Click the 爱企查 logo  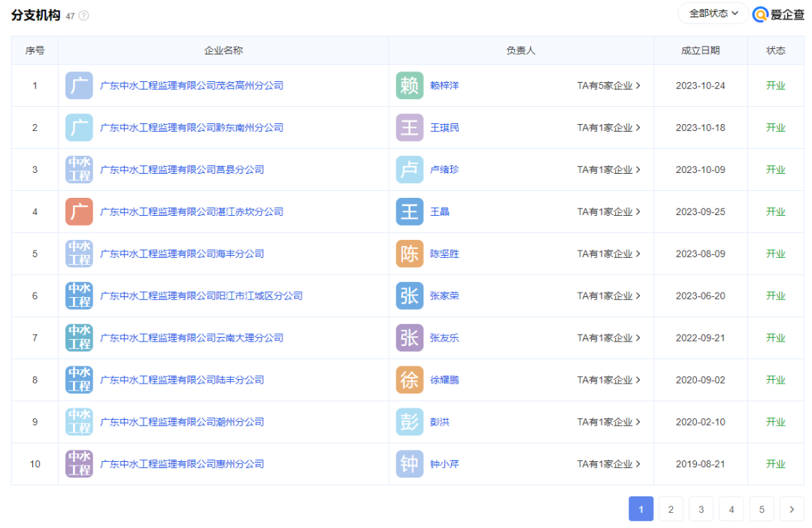pos(778,14)
